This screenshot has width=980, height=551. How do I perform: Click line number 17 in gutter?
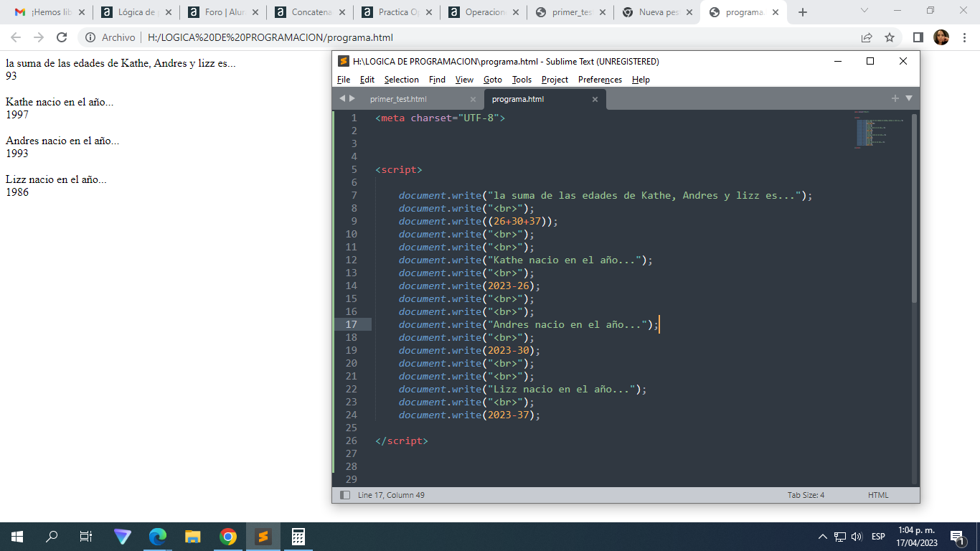351,324
